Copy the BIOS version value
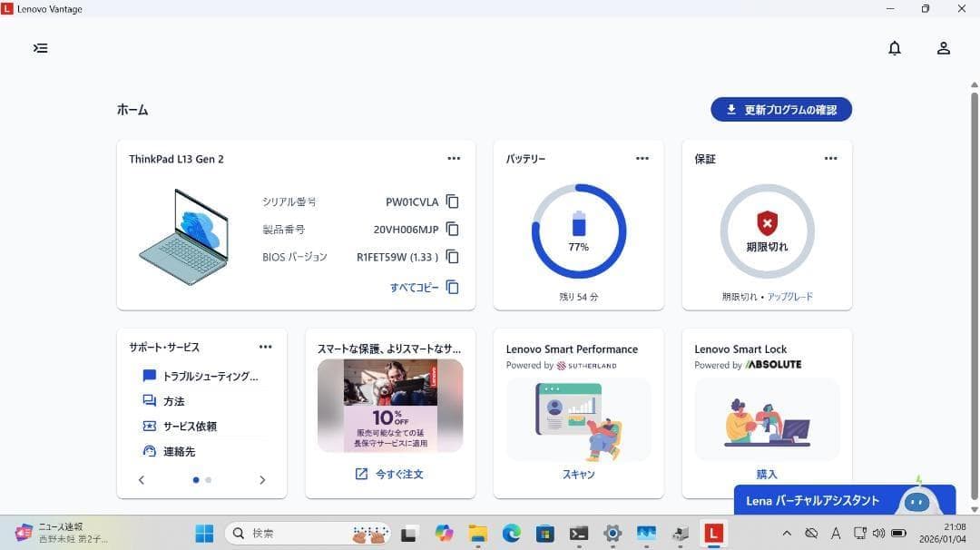Image resolution: width=980 pixels, height=550 pixels. (452, 257)
